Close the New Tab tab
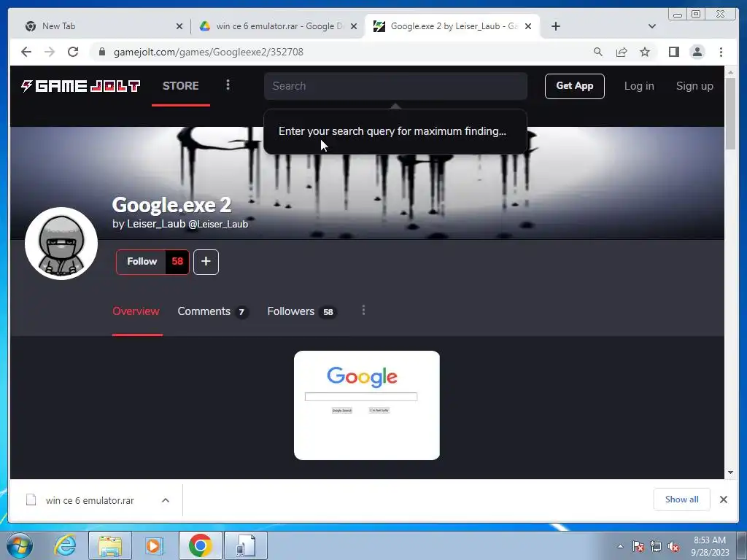 coord(179,26)
